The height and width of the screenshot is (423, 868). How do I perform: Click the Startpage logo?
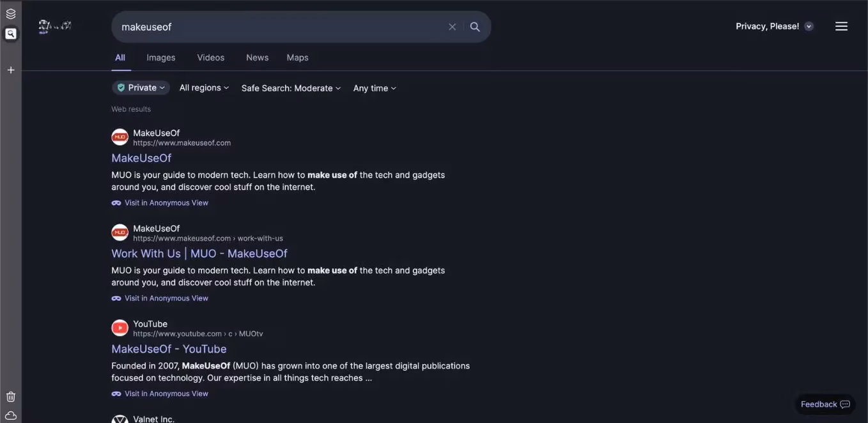(x=55, y=27)
